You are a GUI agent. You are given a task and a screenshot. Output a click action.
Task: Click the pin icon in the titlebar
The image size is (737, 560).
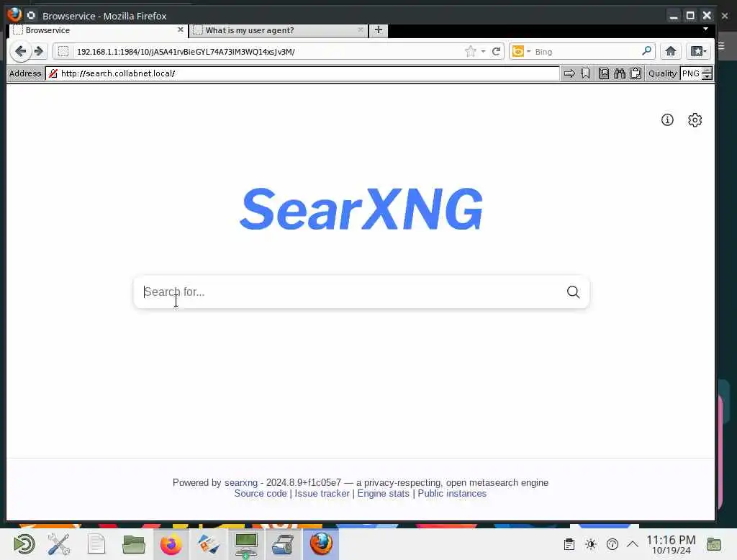[31, 15]
